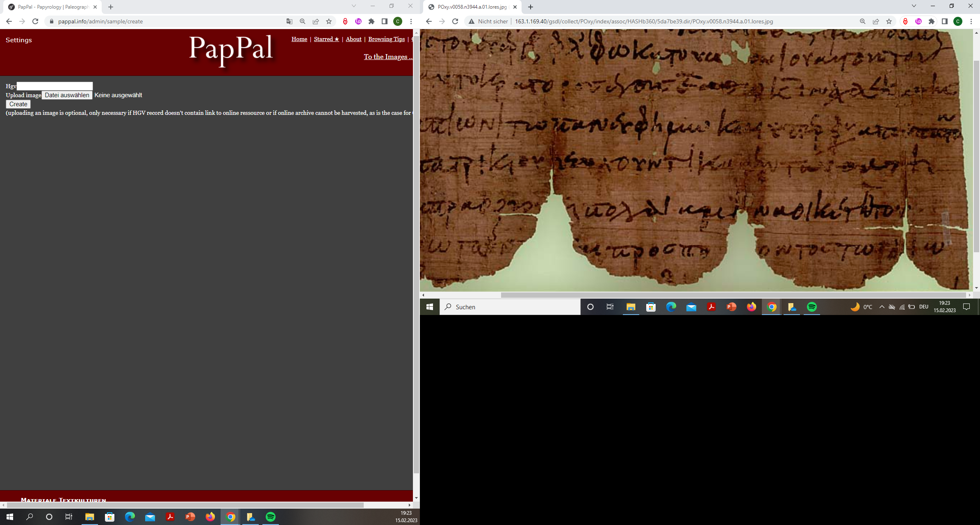Open a new tab in the POxy window

pos(531,7)
